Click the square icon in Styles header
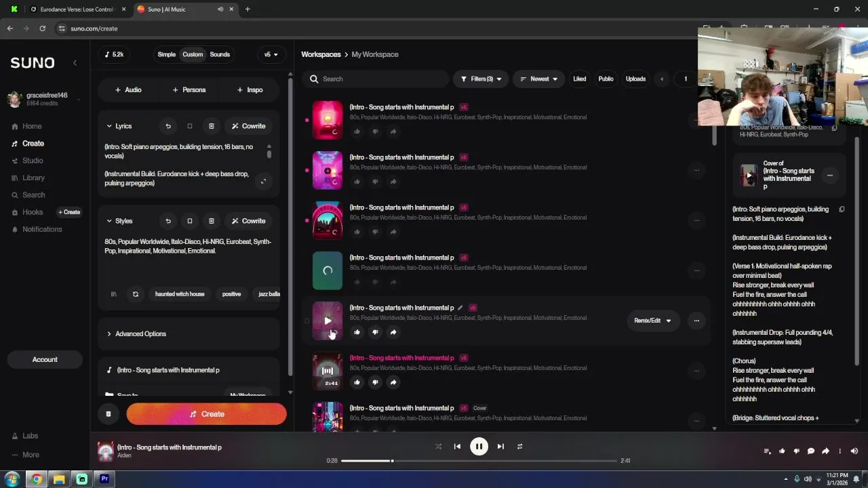Image resolution: width=868 pixels, height=488 pixels. click(190, 221)
